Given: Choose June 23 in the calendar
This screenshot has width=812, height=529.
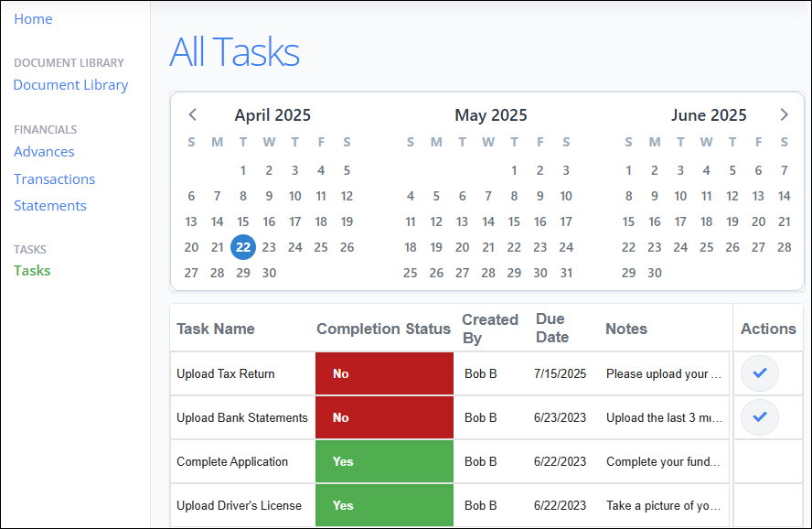Looking at the screenshot, I should [x=655, y=247].
